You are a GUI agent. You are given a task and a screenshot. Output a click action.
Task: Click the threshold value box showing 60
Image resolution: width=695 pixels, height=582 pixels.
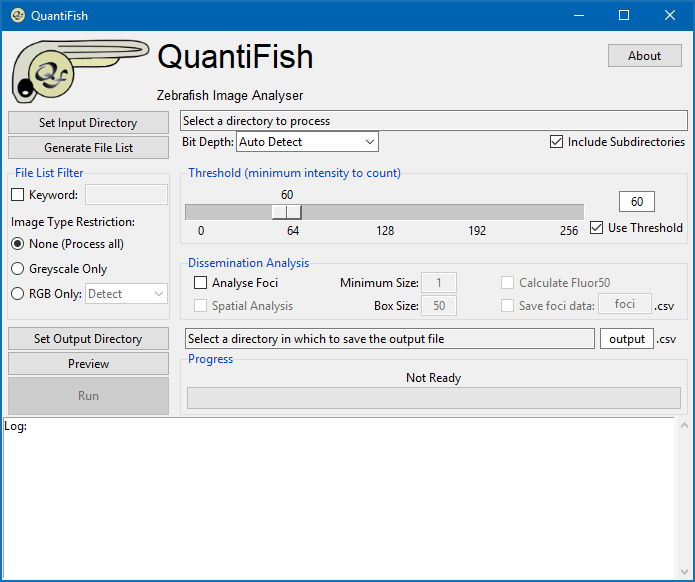(637, 202)
